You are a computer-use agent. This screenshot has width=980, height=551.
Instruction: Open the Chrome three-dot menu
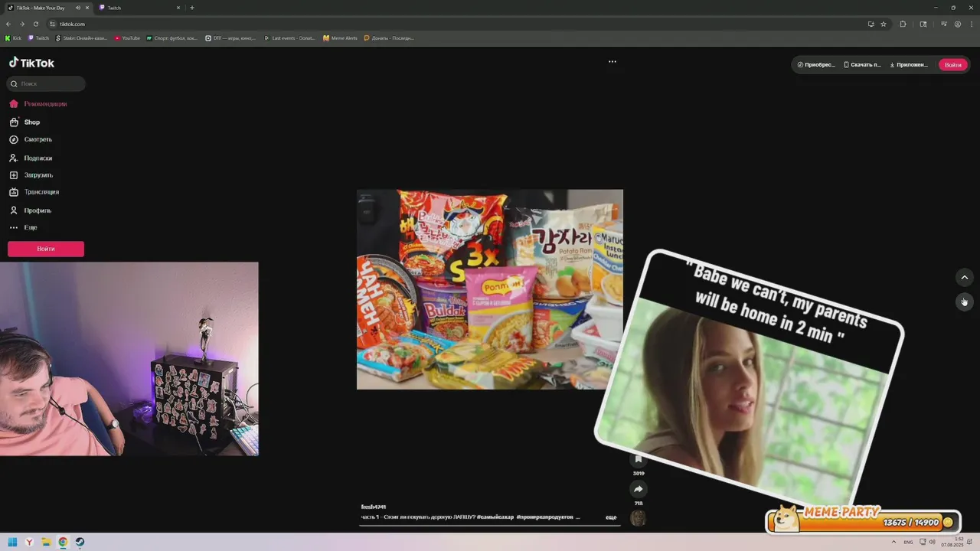click(971, 24)
